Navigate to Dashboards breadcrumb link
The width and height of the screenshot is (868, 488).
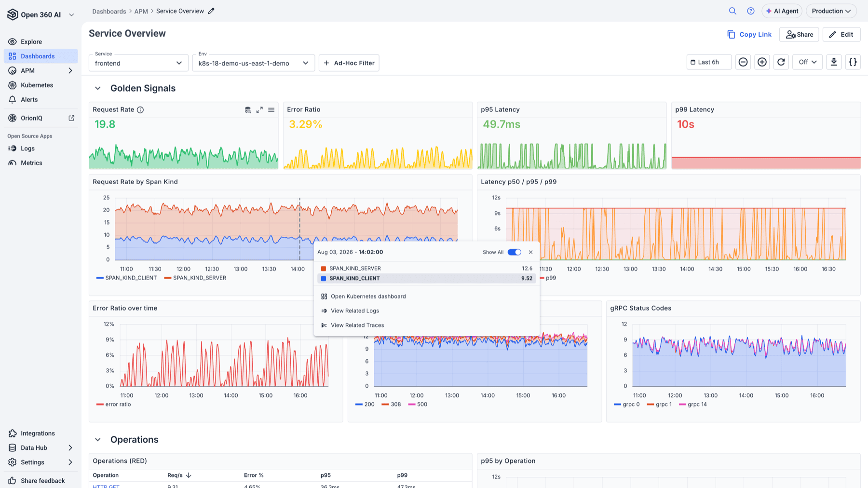tap(109, 11)
